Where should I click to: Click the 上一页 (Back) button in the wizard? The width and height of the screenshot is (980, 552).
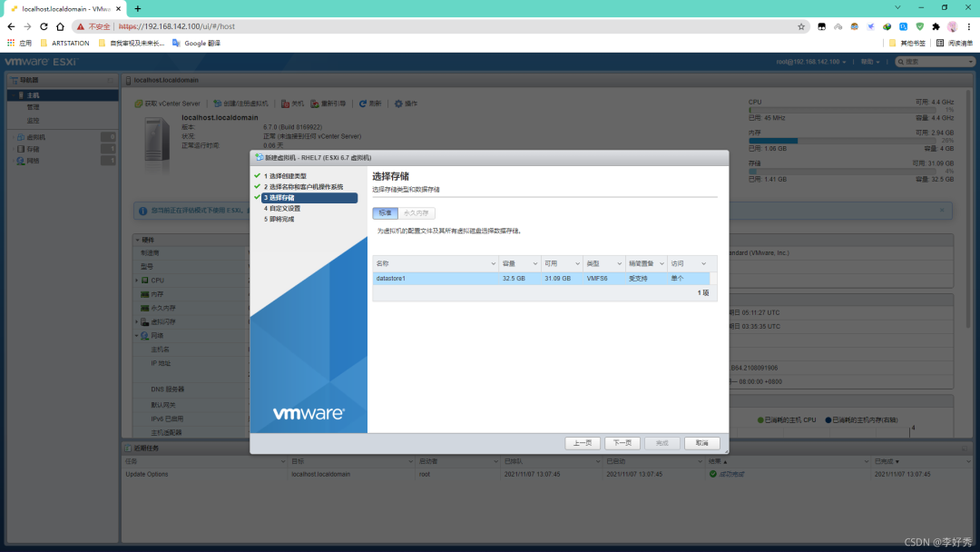(x=583, y=443)
